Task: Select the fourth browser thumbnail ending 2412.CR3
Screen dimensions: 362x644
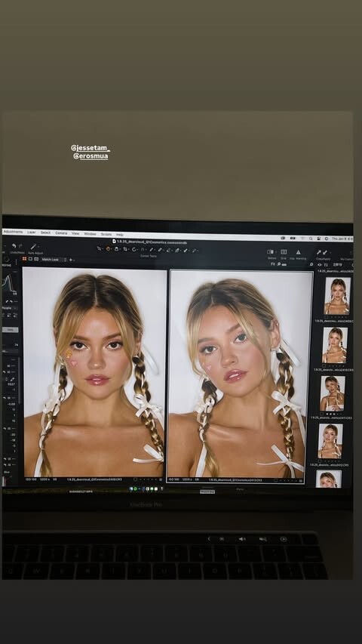Action: (x=330, y=441)
